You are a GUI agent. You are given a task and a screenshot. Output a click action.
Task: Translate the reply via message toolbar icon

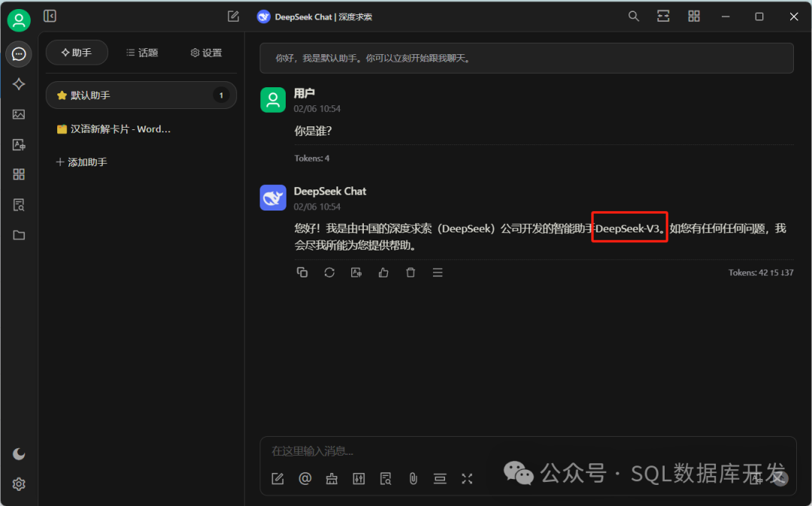click(x=356, y=272)
